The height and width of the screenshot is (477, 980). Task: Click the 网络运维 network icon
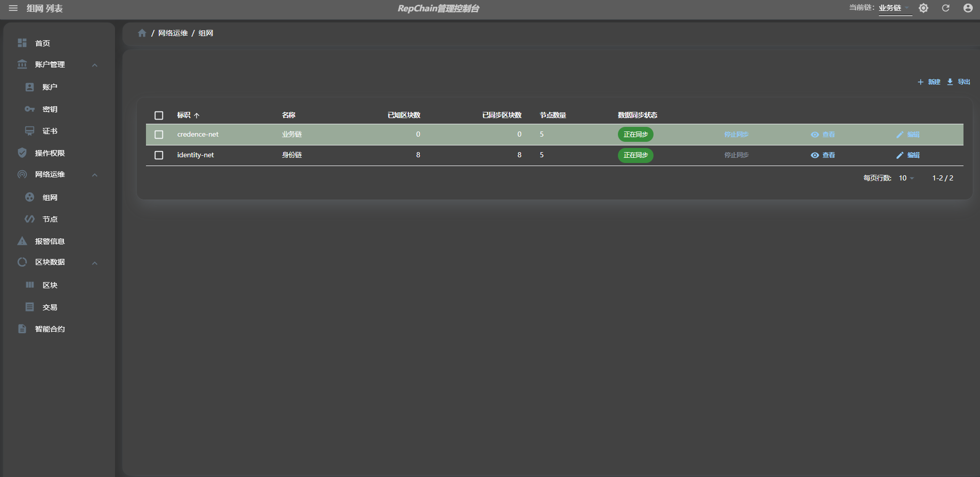(x=22, y=174)
